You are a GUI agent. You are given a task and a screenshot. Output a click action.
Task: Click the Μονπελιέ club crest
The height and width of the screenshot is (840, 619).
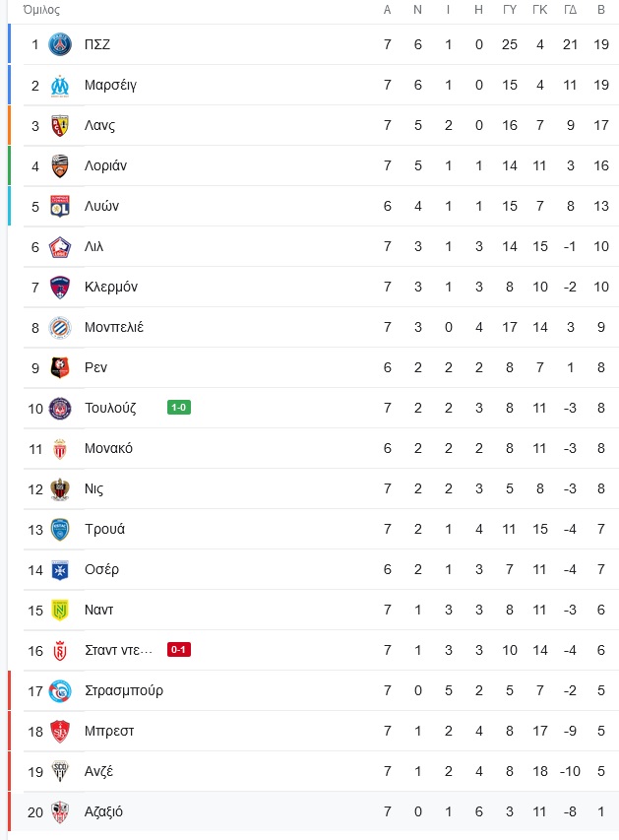(60, 327)
